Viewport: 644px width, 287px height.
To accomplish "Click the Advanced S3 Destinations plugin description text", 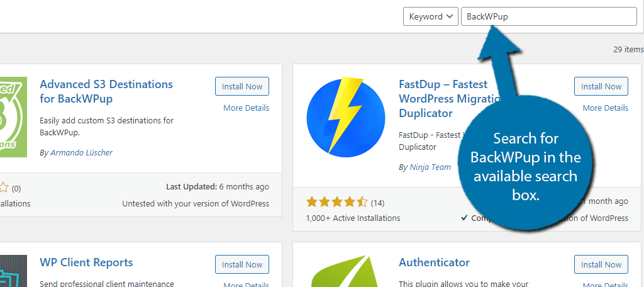I will 106,127.
